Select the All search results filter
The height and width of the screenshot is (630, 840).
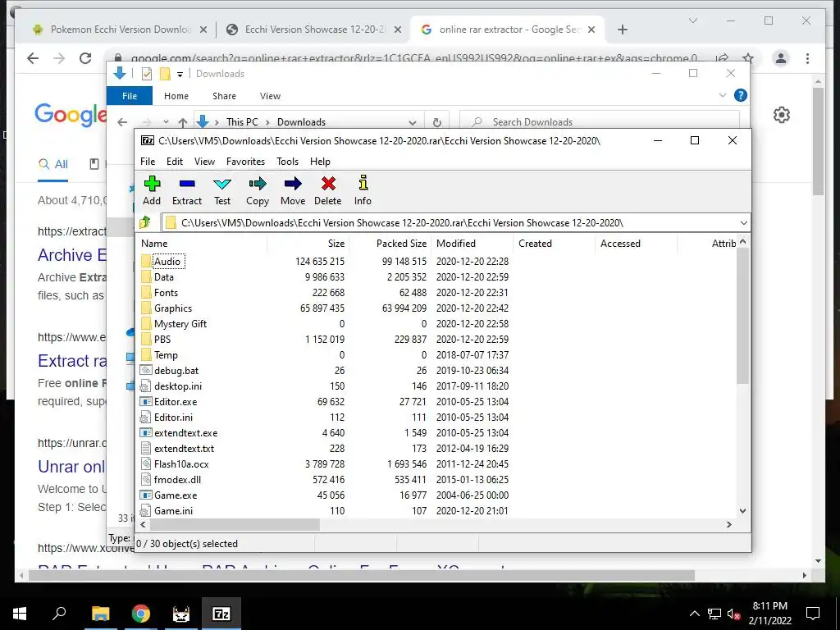pos(53,164)
